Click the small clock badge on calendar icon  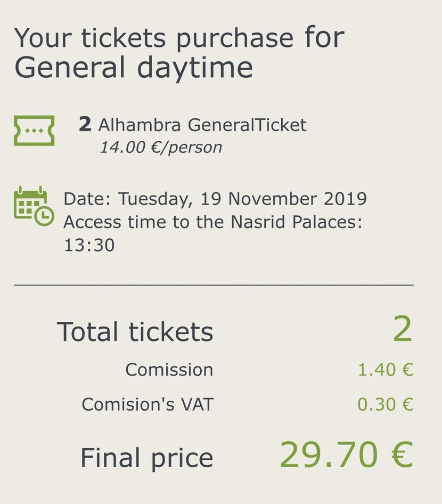click(45, 216)
